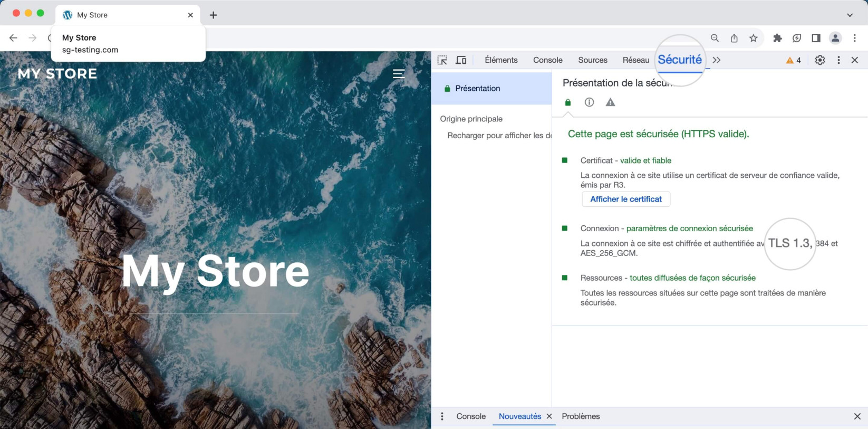Open the extensions puzzle icon
Viewport: 868px width, 429px height.
(x=777, y=38)
